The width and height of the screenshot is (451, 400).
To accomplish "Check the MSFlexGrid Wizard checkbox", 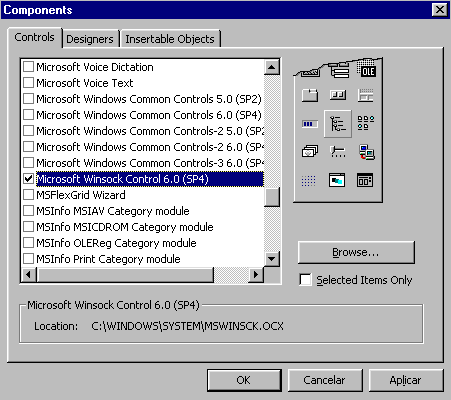I will tap(28, 195).
